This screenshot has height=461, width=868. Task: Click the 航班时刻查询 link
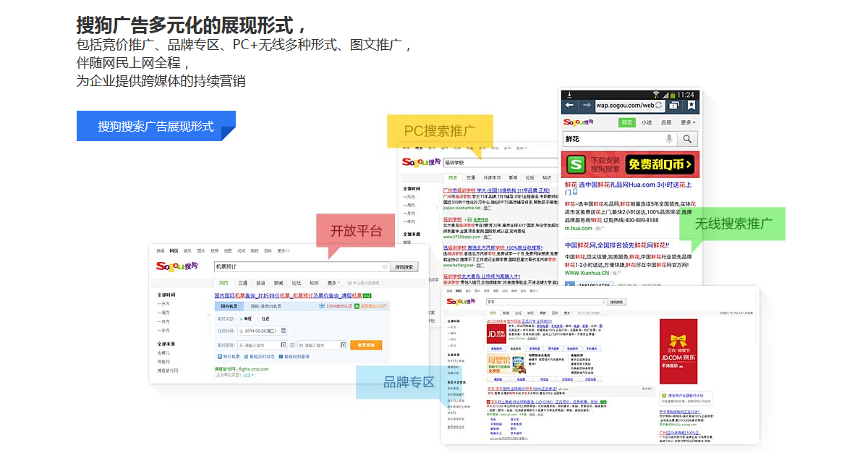tap(294, 356)
